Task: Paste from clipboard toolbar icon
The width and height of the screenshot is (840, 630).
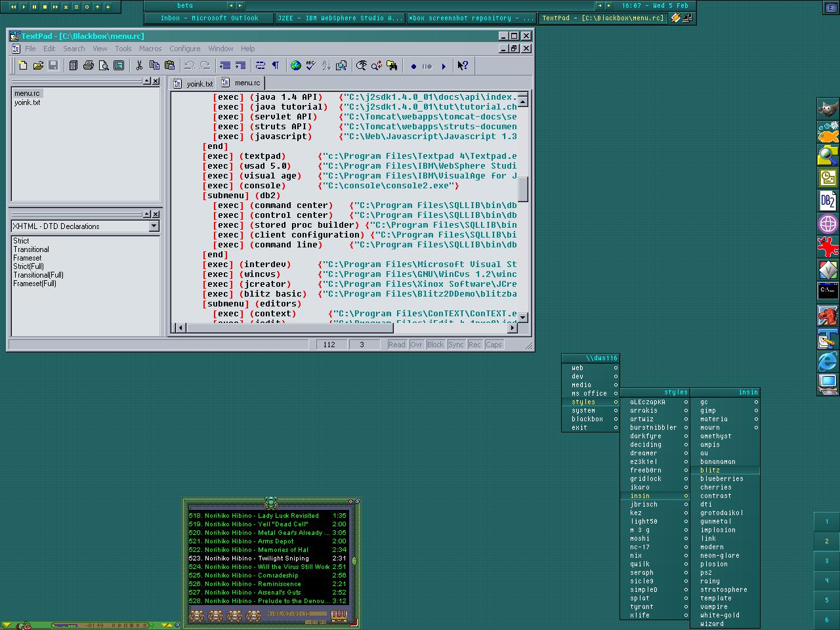Action: click(169, 66)
